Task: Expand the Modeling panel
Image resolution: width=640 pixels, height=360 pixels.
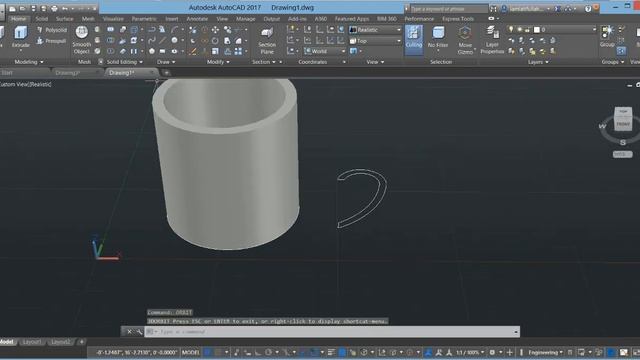Action: point(29,62)
